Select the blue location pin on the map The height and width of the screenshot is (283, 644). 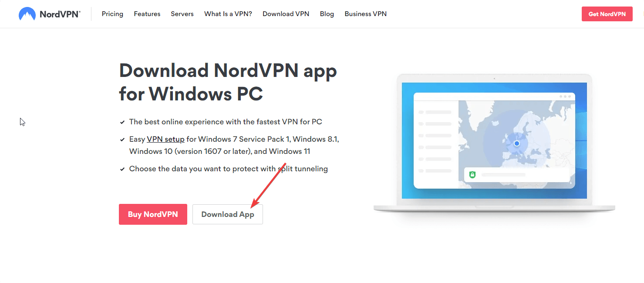pos(516,143)
